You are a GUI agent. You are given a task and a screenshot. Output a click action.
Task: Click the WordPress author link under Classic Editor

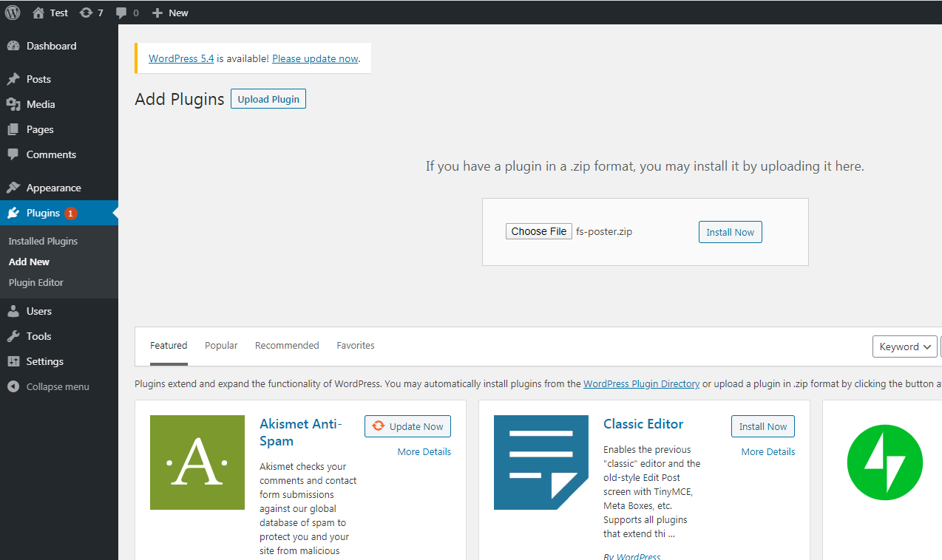(639, 556)
